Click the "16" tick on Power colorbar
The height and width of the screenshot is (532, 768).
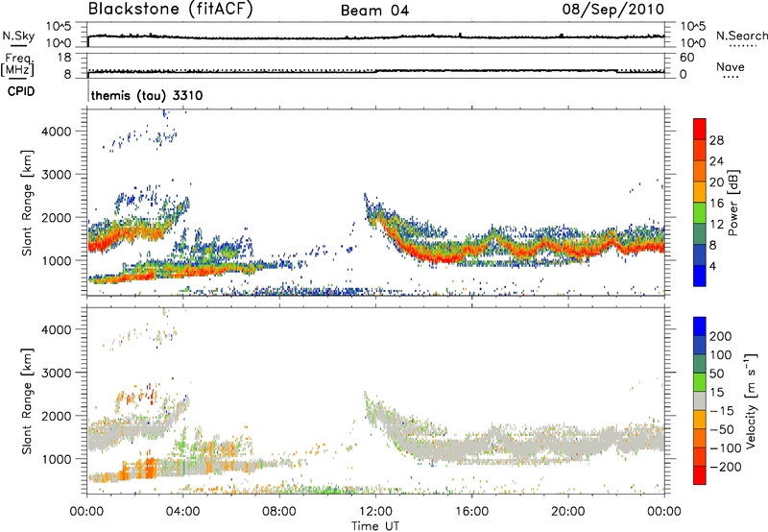pos(716,204)
